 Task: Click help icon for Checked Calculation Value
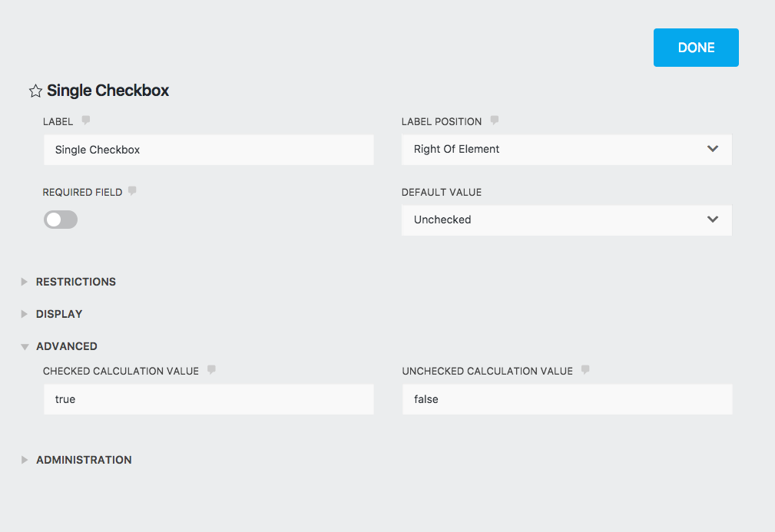[211, 370]
